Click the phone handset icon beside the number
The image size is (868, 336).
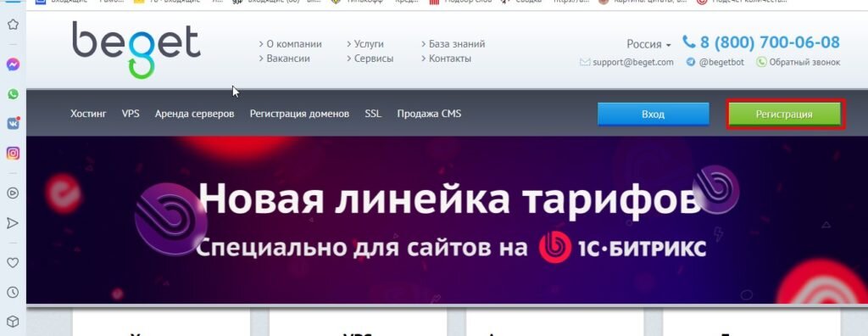688,42
